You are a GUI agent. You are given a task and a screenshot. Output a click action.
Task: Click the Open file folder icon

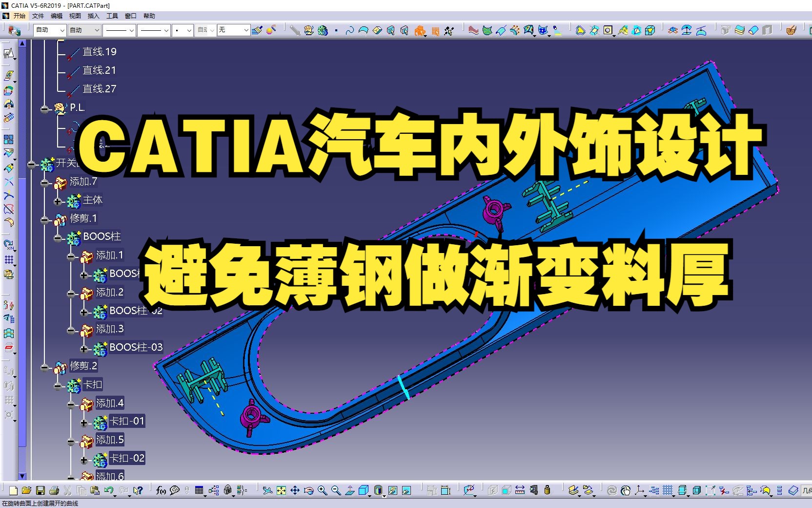(x=26, y=490)
